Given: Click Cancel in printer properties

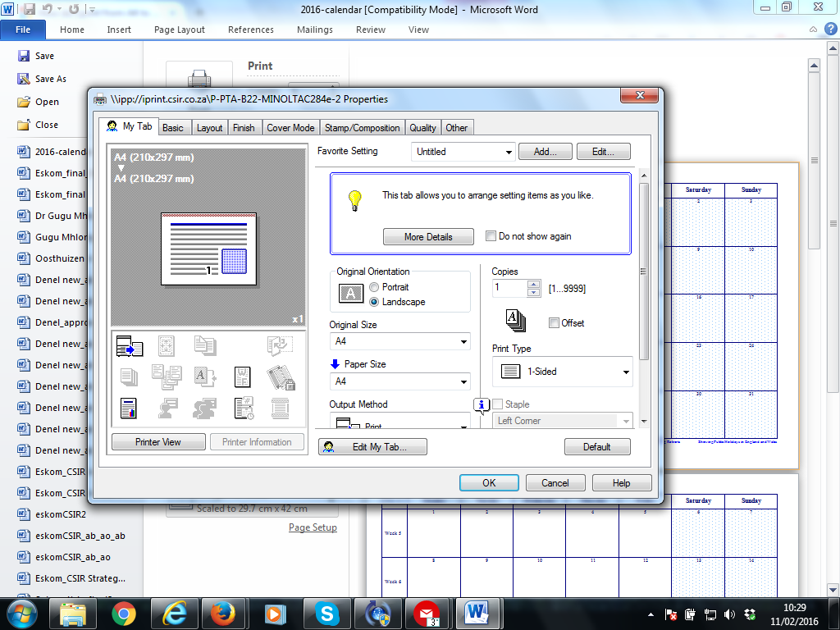Looking at the screenshot, I should (x=555, y=482).
